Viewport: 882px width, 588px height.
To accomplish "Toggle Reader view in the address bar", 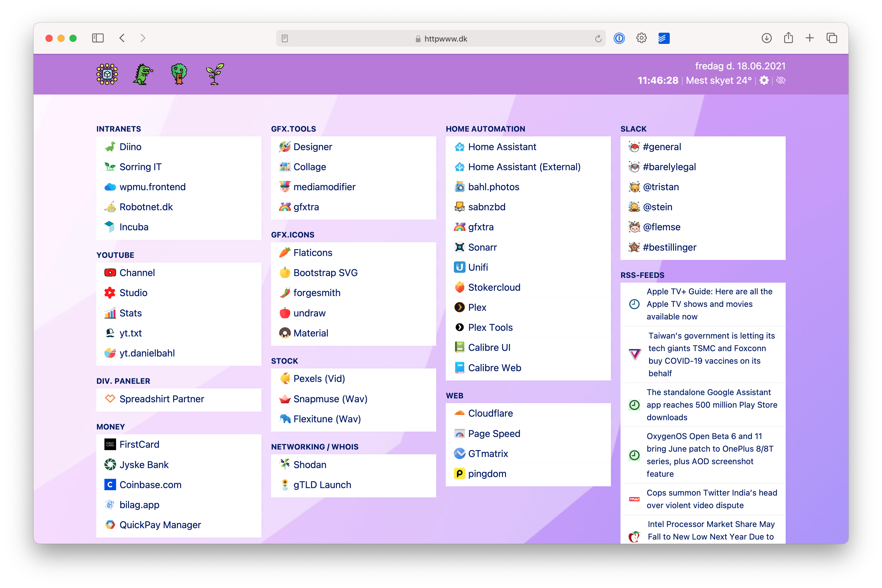I will (285, 39).
